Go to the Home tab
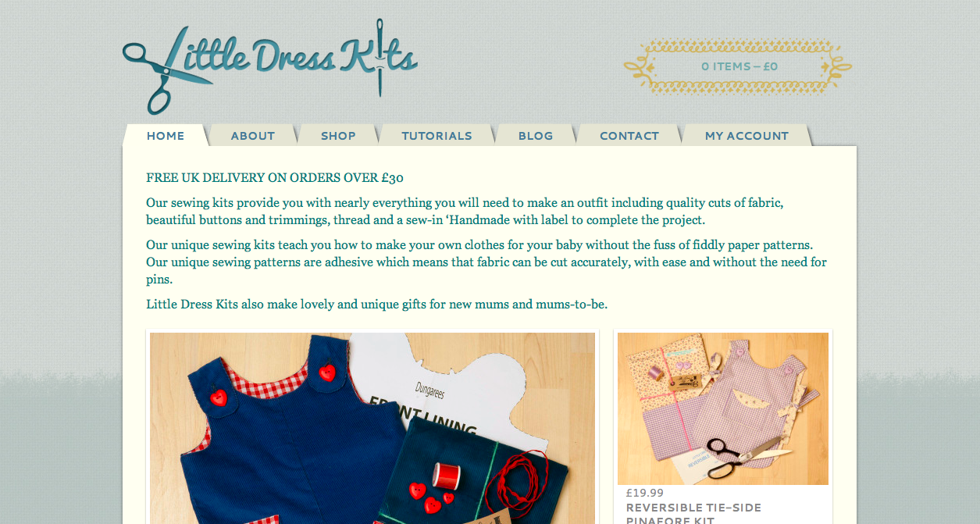Viewport: 980px width, 524px height. tap(166, 136)
